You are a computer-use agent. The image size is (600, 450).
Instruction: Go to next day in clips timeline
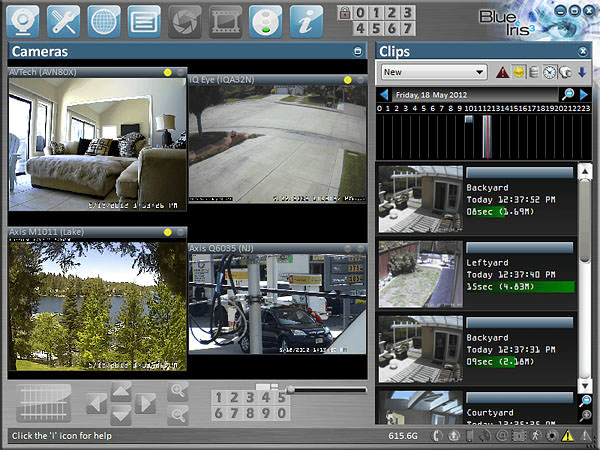coord(584,94)
